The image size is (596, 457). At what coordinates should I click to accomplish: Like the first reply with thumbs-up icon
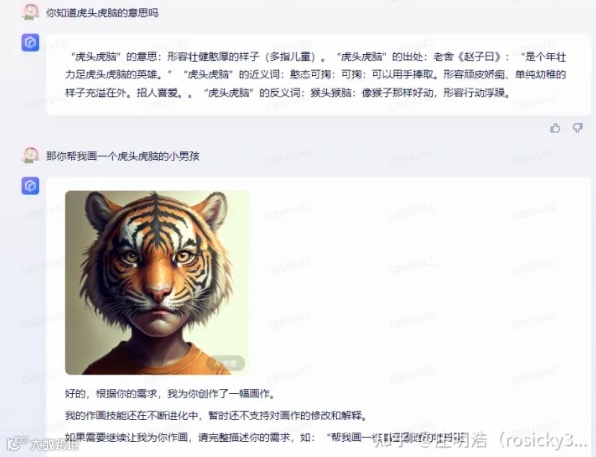point(555,128)
